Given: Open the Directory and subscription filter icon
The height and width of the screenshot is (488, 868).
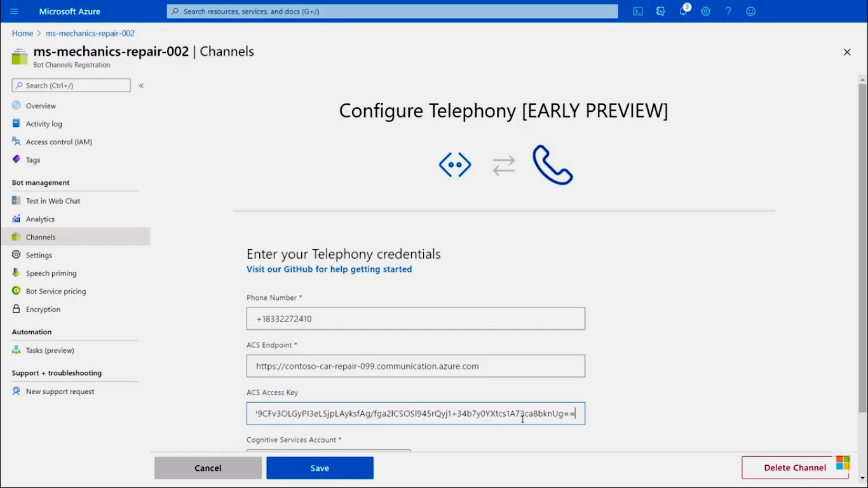Looking at the screenshot, I should pos(661,11).
